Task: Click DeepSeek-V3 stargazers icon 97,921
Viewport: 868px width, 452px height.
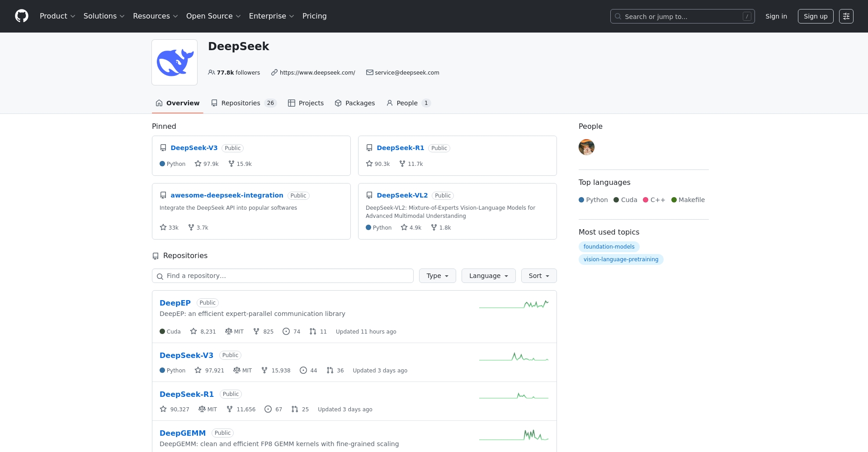Action: click(198, 370)
